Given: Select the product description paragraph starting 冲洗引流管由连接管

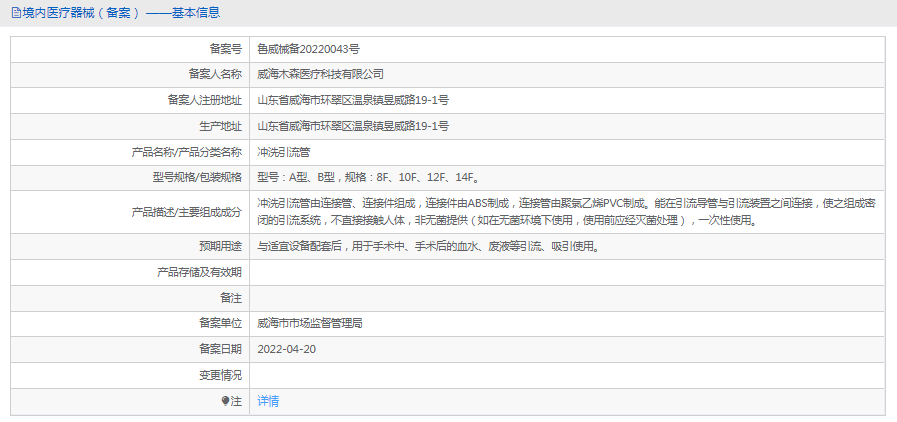Looking at the screenshot, I should 567,212.
